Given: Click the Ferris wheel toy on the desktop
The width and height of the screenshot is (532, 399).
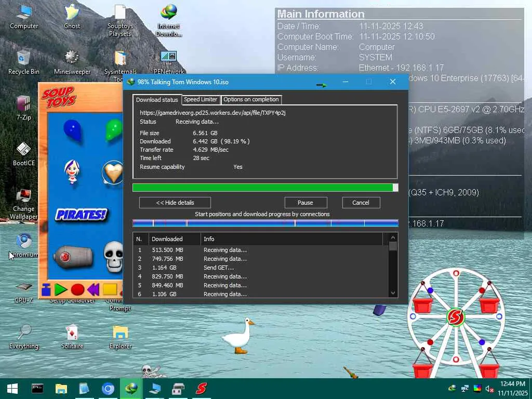Looking at the screenshot, I should pyautogui.click(x=456, y=323).
